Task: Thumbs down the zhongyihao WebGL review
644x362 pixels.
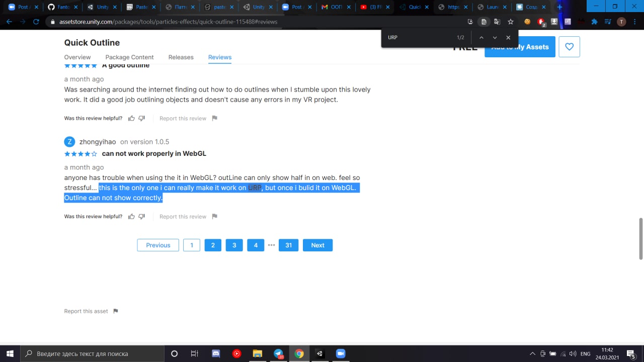Action: [x=142, y=216]
